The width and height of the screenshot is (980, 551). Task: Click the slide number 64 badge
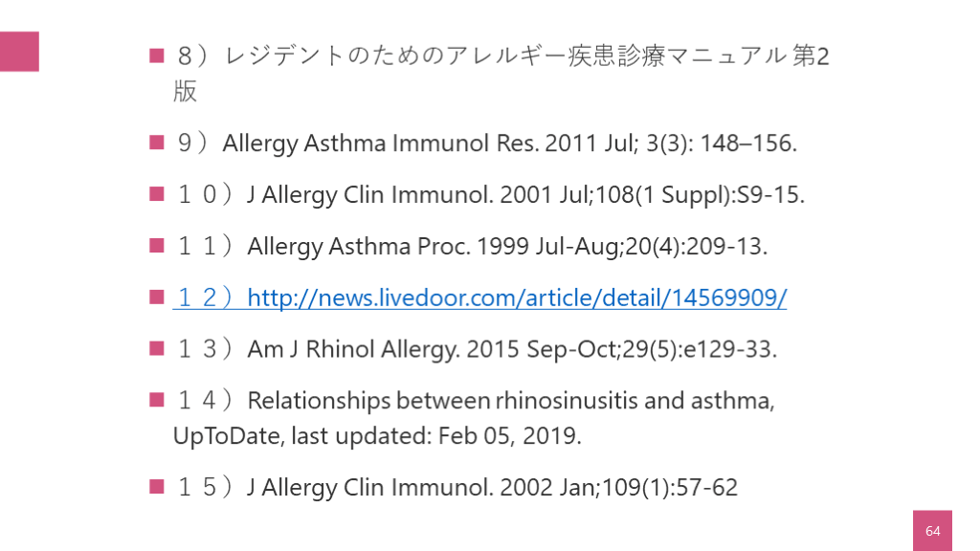point(932,531)
